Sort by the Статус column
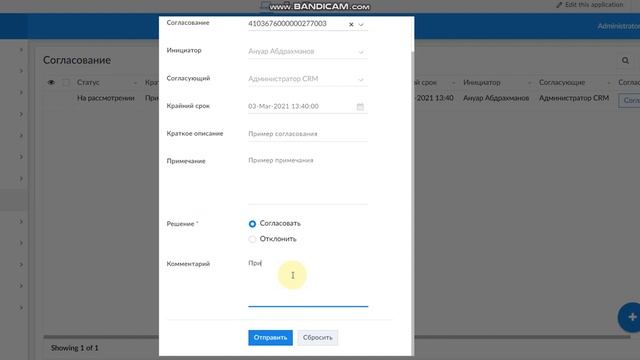The height and width of the screenshot is (360, 640). [x=88, y=82]
